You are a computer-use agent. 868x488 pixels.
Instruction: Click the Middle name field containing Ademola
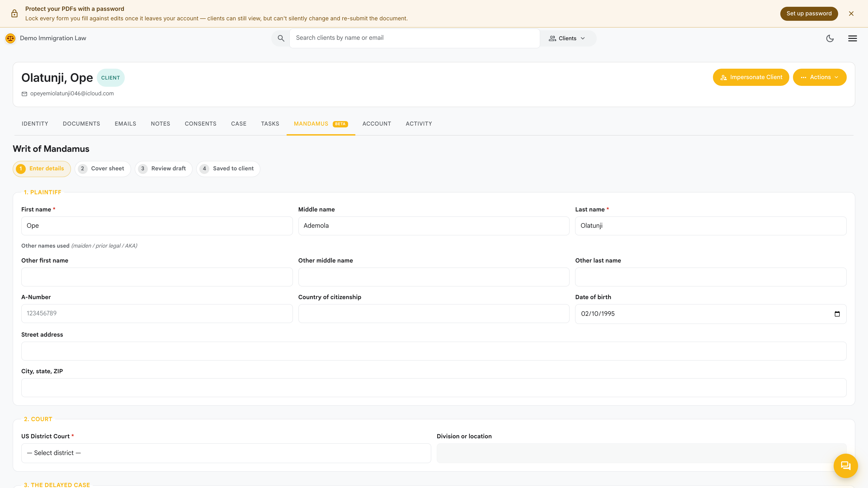click(434, 226)
